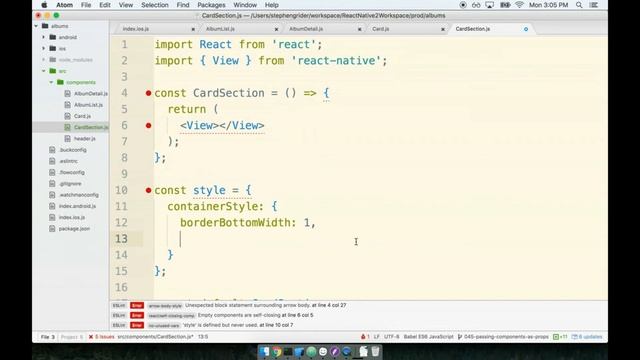The height and width of the screenshot is (360, 640).
Task: Open the Apple menu
Action: 44,5
